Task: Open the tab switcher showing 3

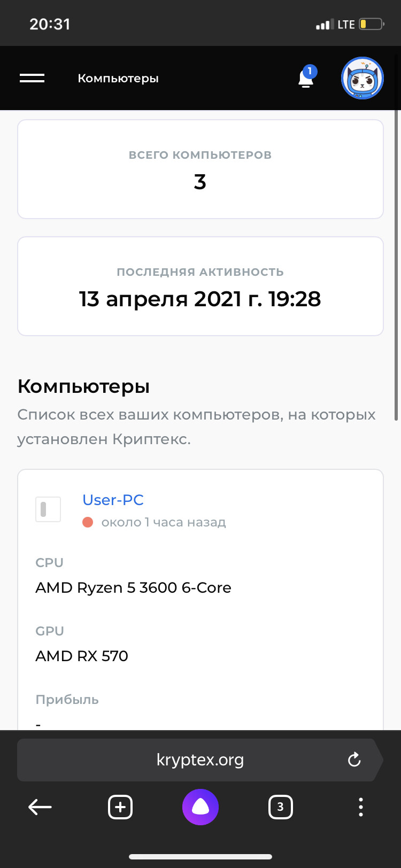Action: [280, 807]
